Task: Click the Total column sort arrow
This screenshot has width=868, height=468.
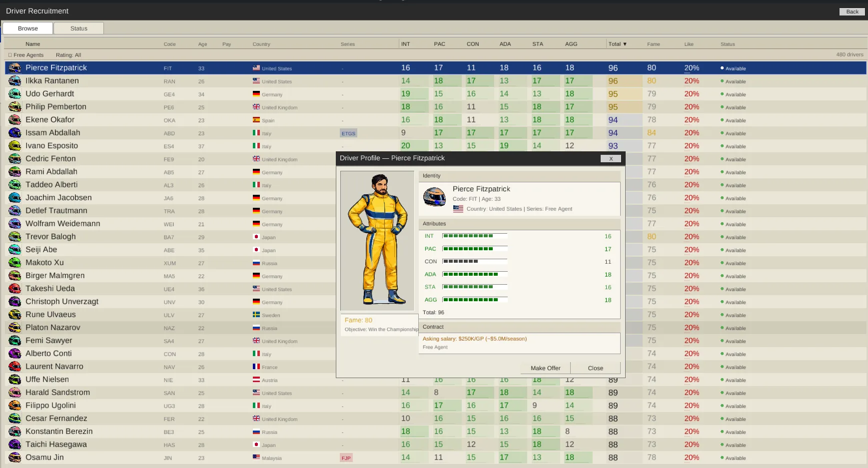Action: [x=624, y=44]
